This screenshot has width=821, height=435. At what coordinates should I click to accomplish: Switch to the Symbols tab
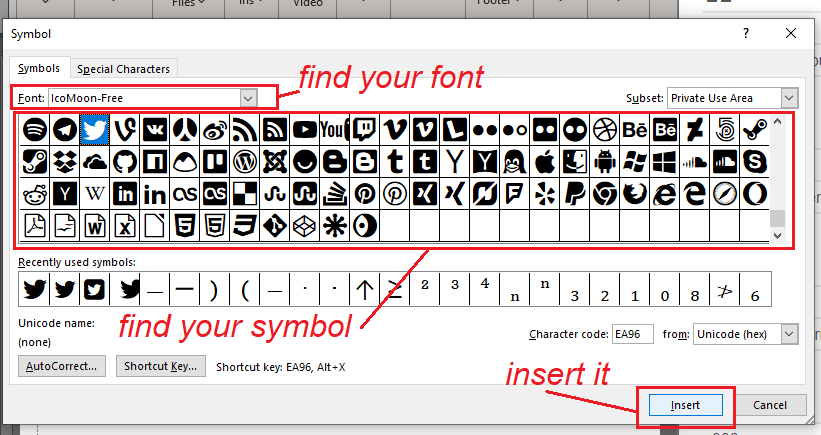pyautogui.click(x=39, y=68)
